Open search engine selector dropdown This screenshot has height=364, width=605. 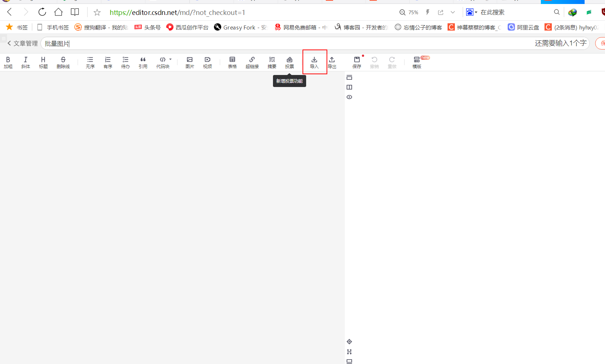tap(472, 12)
